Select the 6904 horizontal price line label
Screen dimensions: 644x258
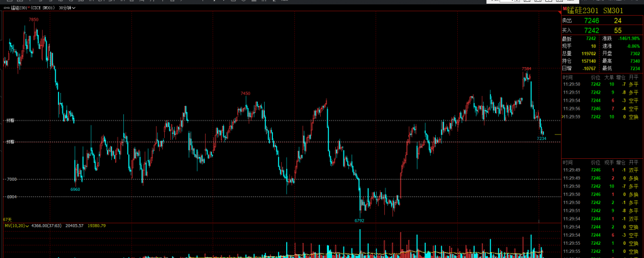pos(12,197)
